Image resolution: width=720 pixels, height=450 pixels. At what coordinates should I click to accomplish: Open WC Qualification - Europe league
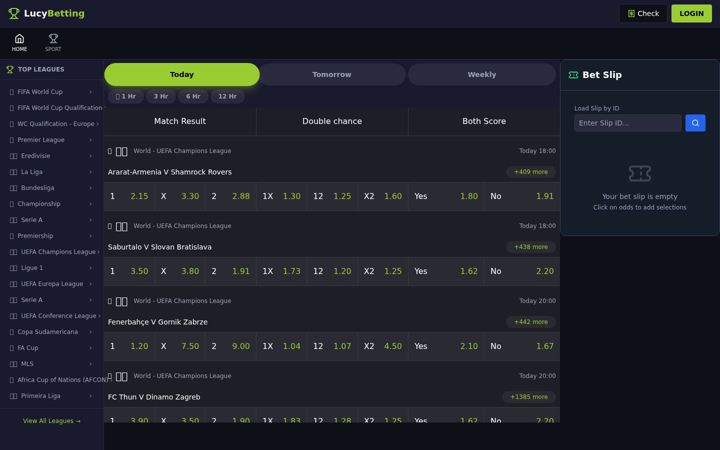click(x=51, y=124)
